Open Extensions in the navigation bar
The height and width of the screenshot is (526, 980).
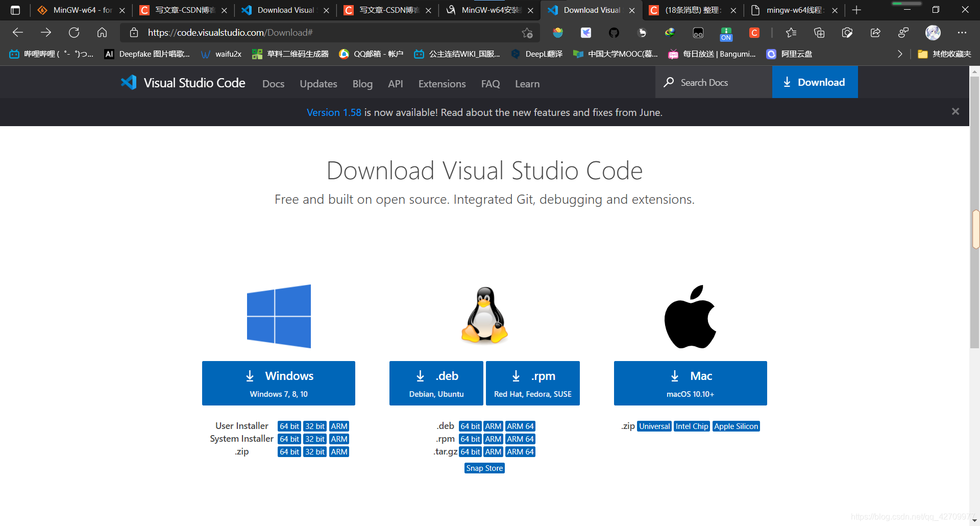click(442, 84)
